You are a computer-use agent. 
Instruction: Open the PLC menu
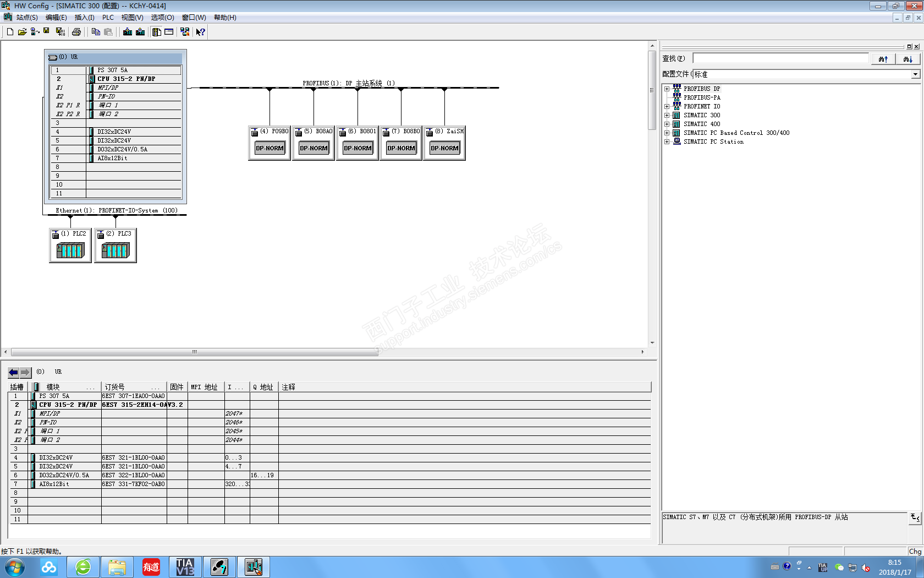108,18
